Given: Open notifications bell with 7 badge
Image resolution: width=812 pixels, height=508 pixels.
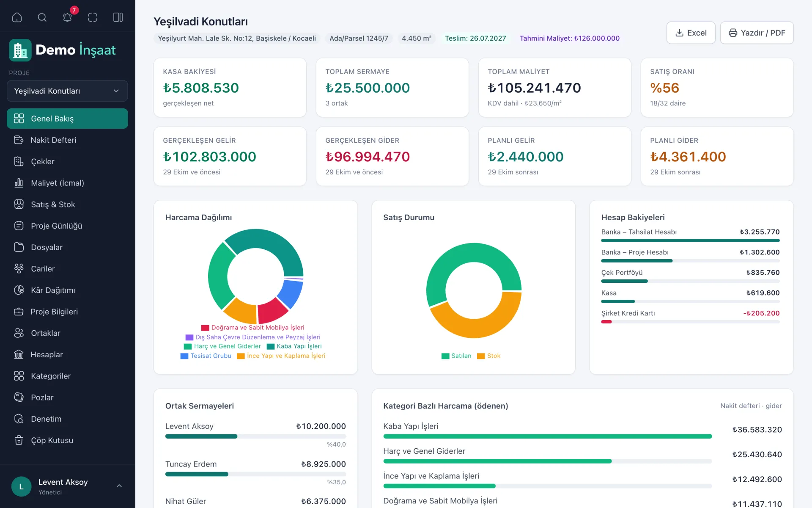Looking at the screenshot, I should pos(68,17).
